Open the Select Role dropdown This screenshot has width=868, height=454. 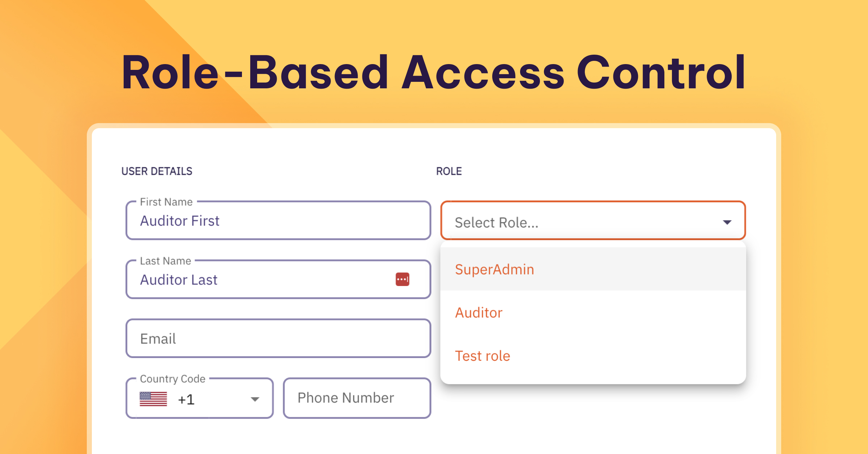(592, 222)
